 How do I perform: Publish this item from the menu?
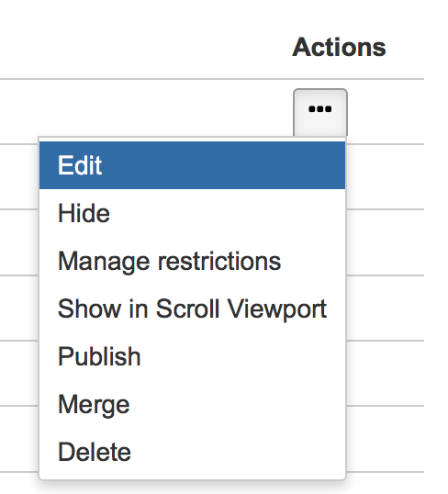tap(192, 356)
